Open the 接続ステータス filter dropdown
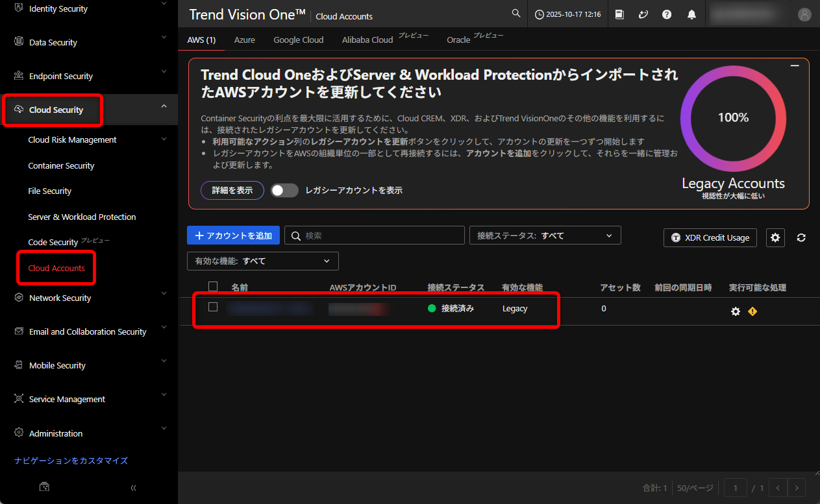 [x=545, y=235]
